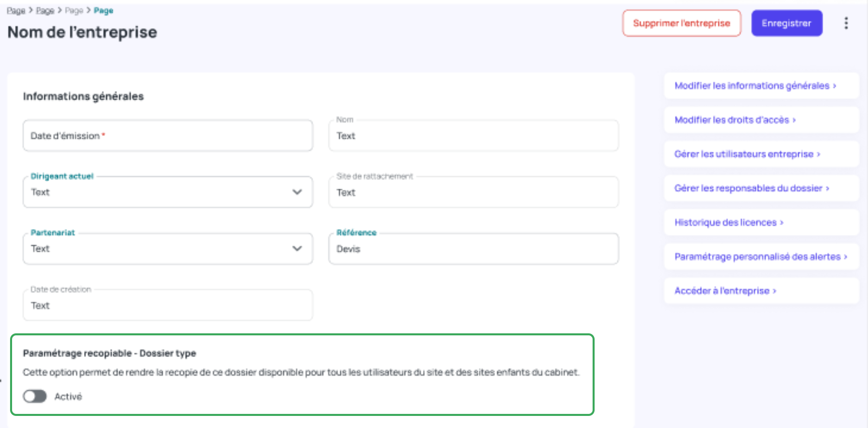The height and width of the screenshot is (428, 868).
Task: Click the Référence field containing Devis
Action: point(473,249)
